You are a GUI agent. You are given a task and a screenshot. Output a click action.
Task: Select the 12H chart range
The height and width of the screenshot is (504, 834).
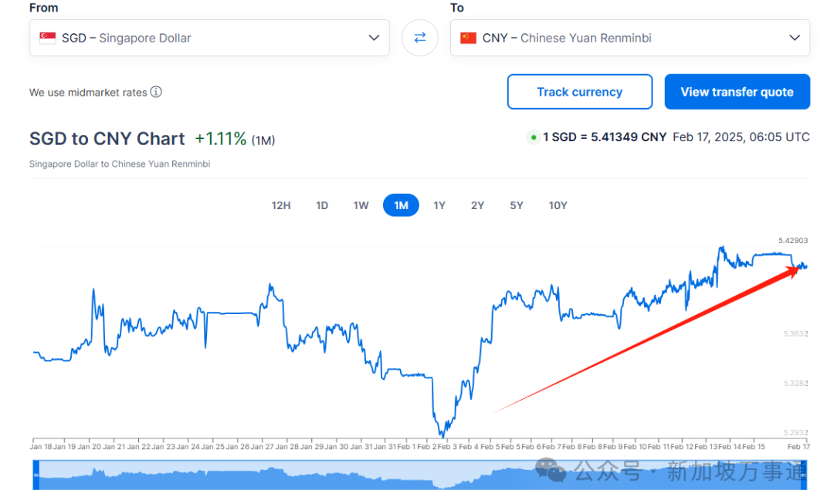point(281,205)
